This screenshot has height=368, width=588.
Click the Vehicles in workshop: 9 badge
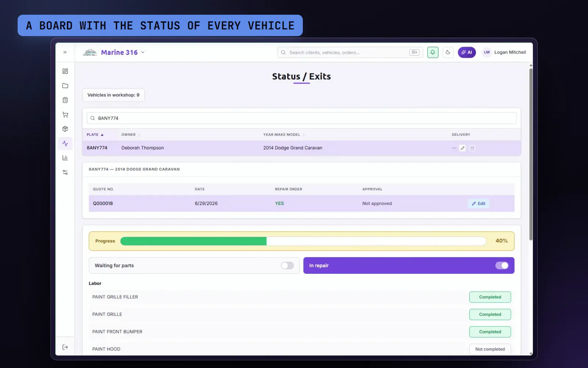click(113, 95)
